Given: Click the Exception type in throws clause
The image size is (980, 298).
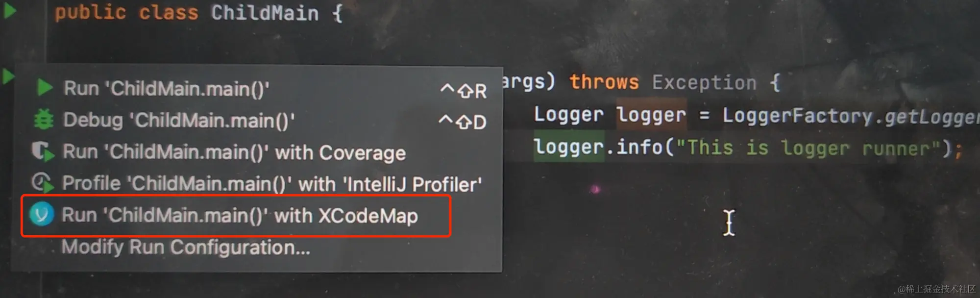Looking at the screenshot, I should (x=704, y=83).
